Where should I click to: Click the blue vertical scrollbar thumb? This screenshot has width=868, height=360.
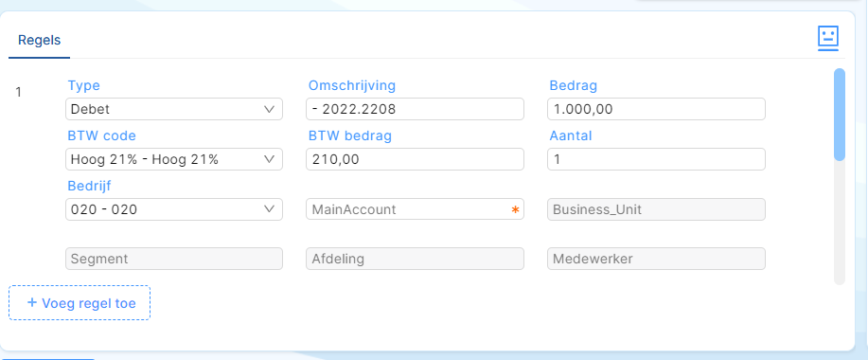(x=840, y=115)
